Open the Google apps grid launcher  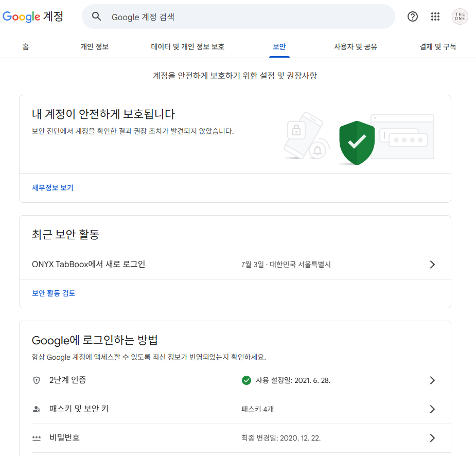[x=435, y=16]
